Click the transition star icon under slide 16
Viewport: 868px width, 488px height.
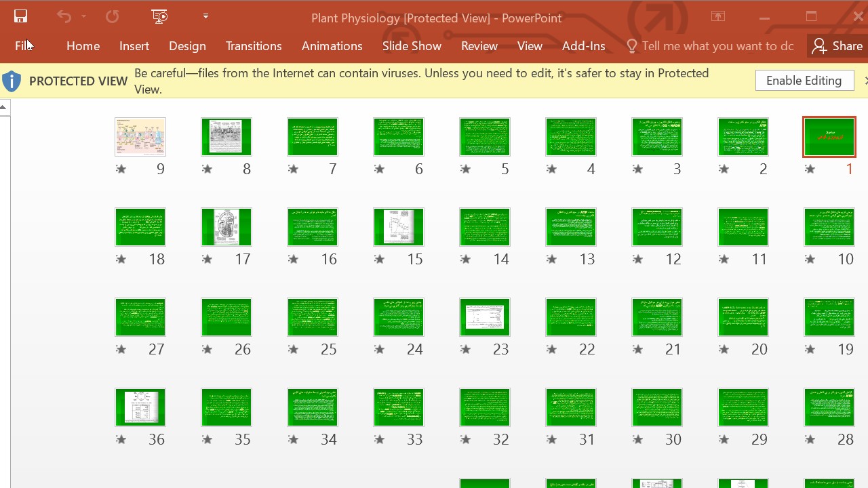coord(293,259)
